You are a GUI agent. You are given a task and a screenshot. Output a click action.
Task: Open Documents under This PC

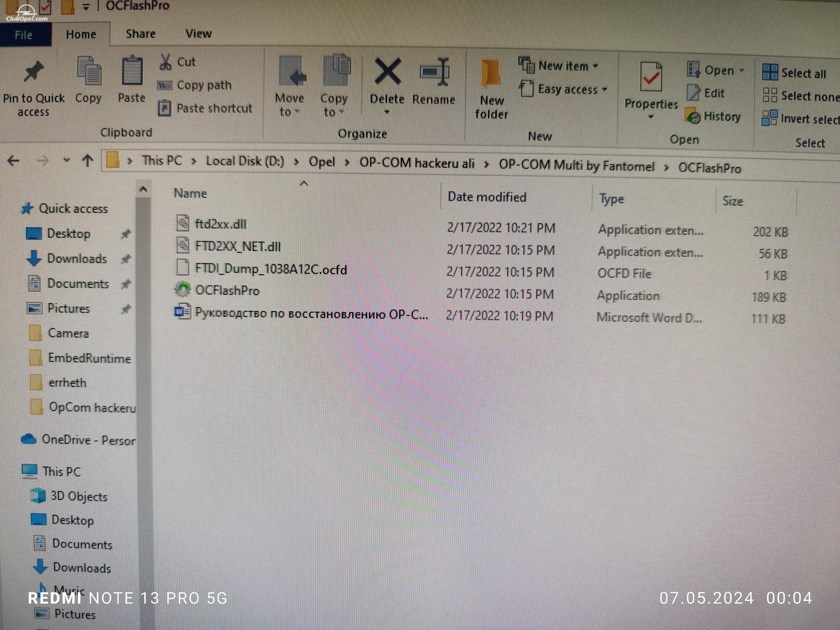coord(82,544)
